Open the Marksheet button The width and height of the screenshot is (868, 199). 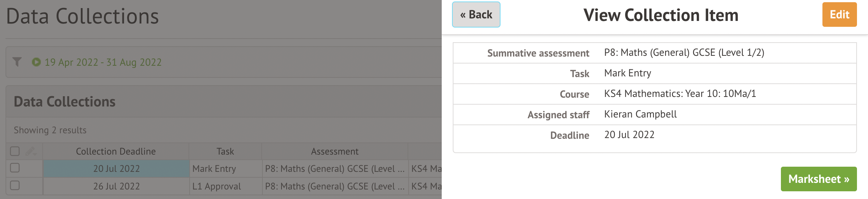[x=819, y=179]
